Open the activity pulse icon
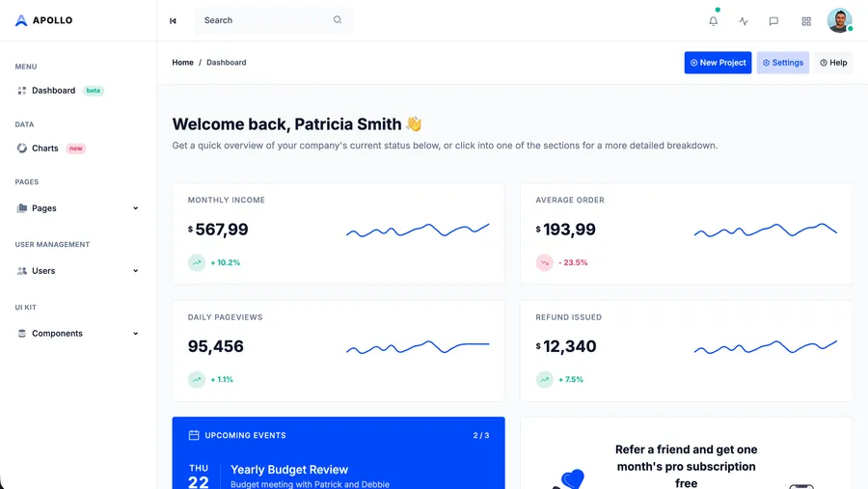 click(744, 20)
